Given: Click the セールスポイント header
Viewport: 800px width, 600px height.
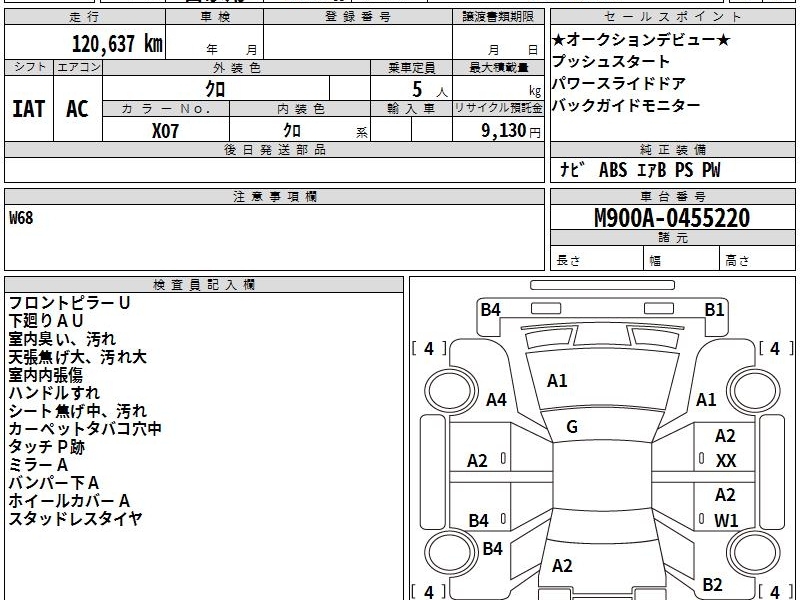Looking at the screenshot, I should point(672,17).
